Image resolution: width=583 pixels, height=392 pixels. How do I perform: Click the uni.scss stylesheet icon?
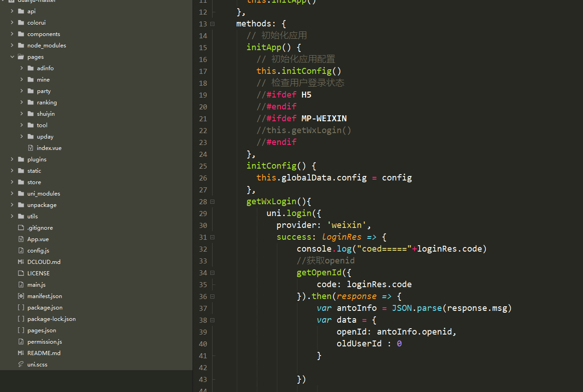[21, 364]
